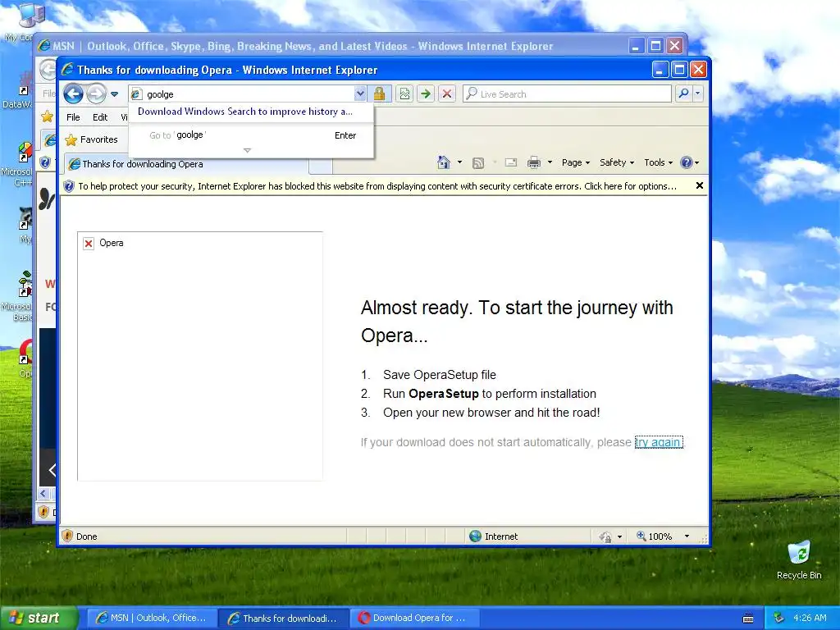The height and width of the screenshot is (630, 840).
Task: Open the search provider dropdown arrow
Action: pos(697,94)
